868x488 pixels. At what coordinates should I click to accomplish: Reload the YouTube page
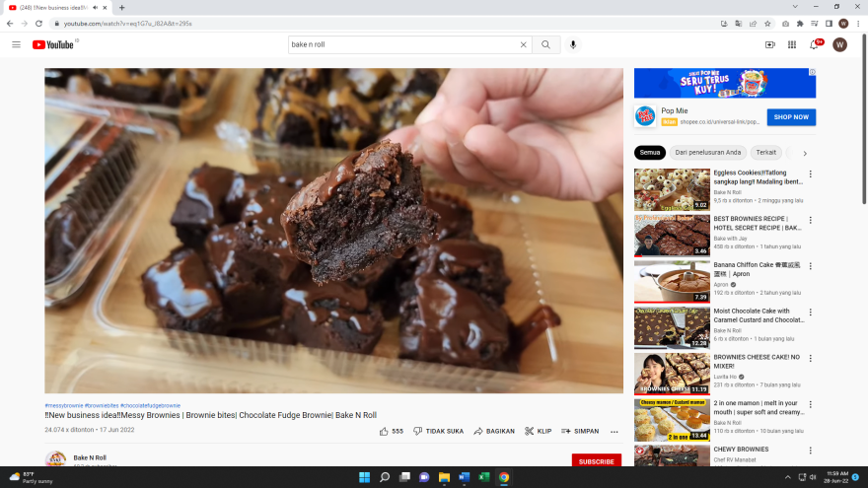coord(38,24)
